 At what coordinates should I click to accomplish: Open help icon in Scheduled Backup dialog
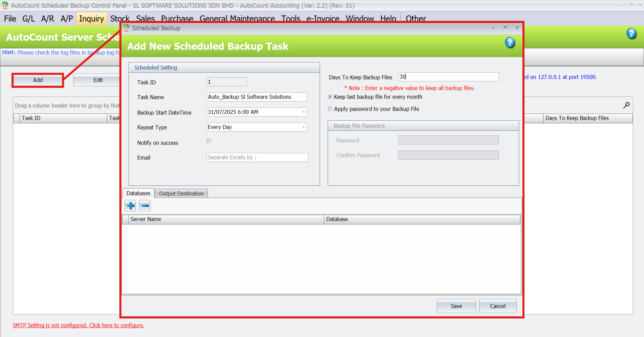coord(510,43)
